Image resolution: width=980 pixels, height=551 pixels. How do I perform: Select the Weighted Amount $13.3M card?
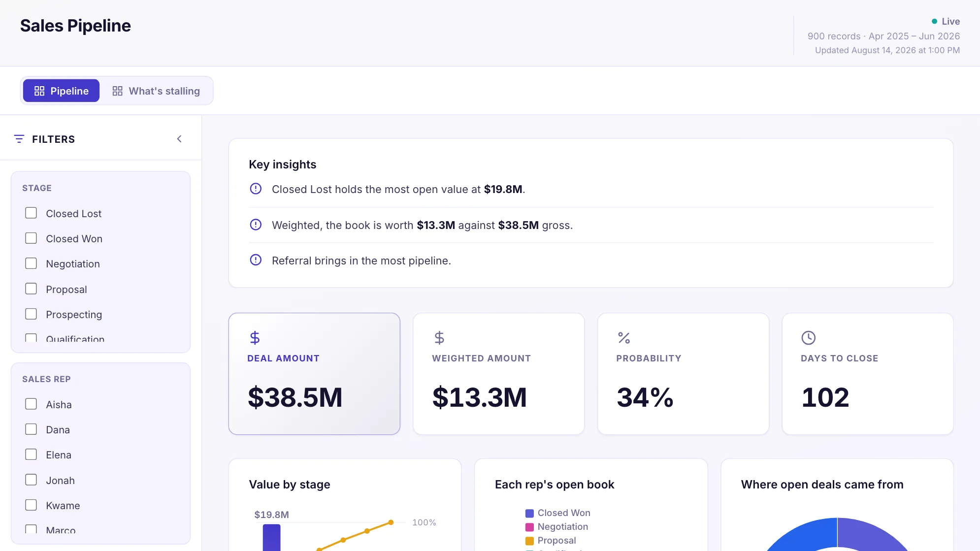(499, 374)
